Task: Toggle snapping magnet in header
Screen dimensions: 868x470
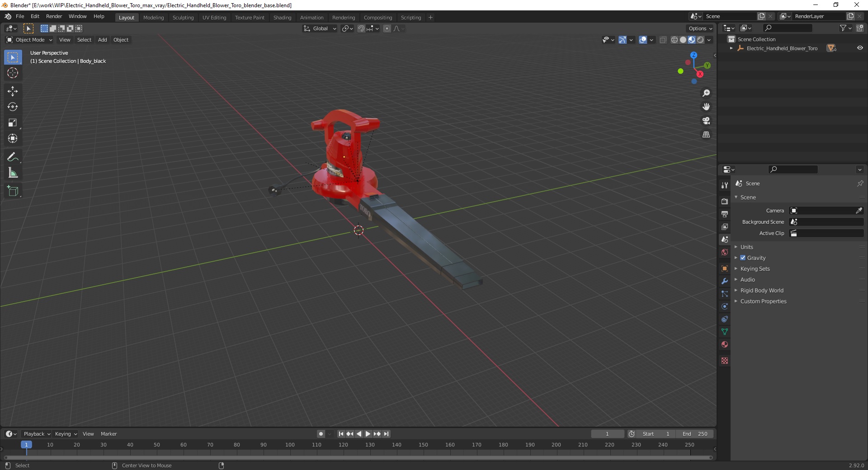Action: (x=361, y=28)
